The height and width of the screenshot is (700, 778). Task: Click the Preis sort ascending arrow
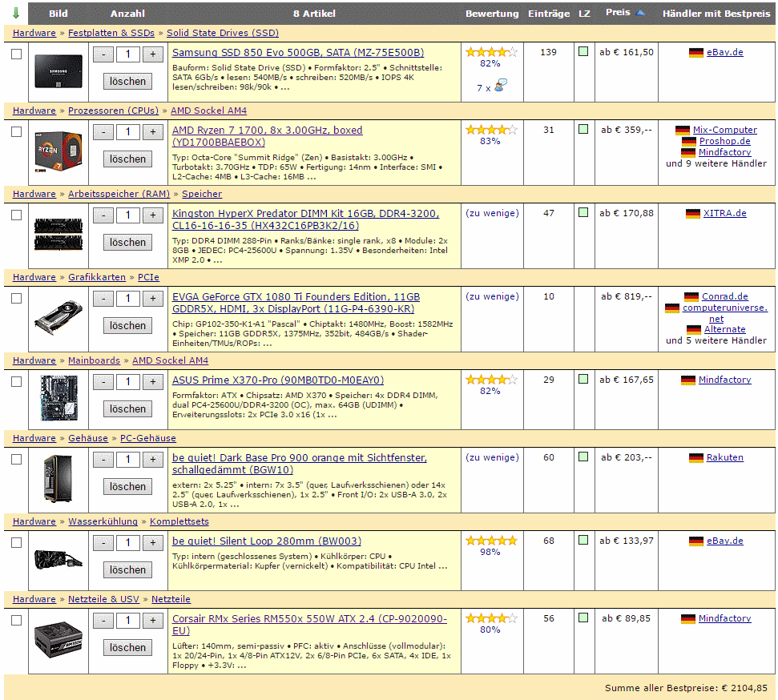click(x=640, y=13)
